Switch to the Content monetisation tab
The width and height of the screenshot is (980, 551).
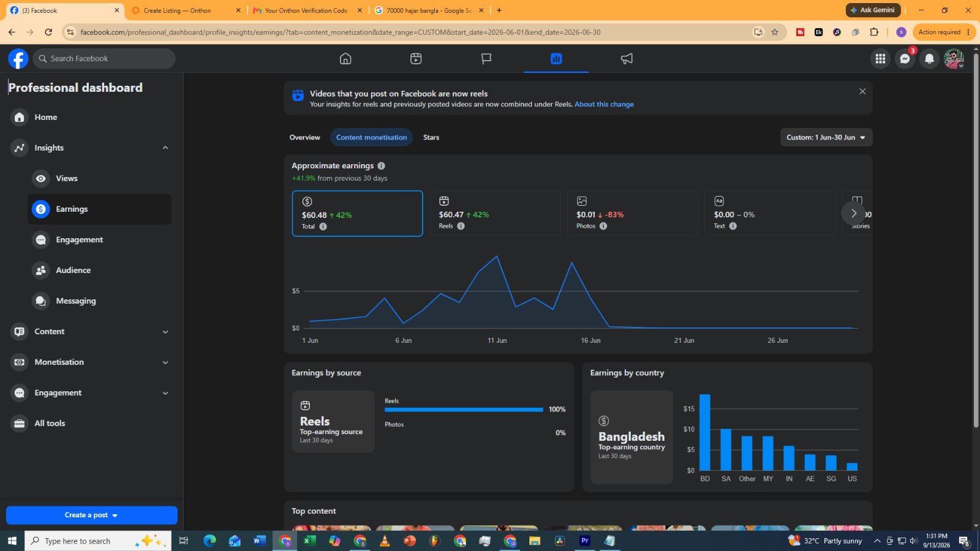click(x=371, y=137)
